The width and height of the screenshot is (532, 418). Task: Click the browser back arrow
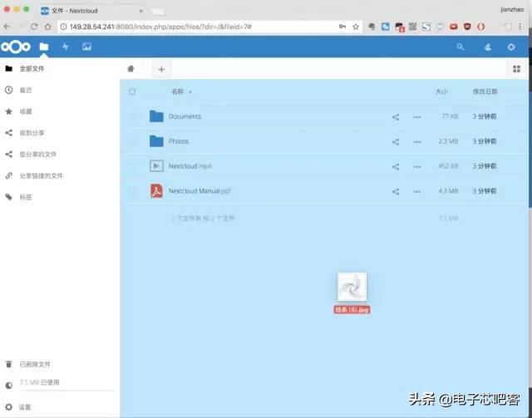pos(7,27)
